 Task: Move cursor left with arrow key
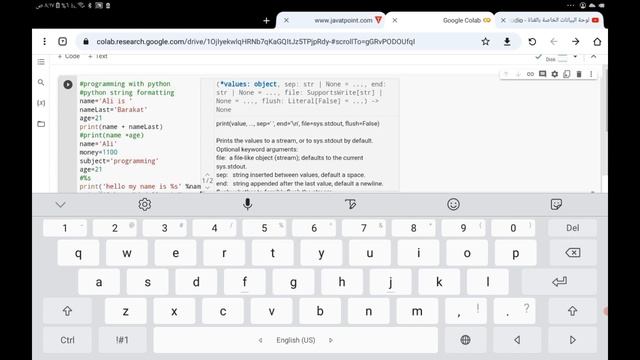pos(517,340)
